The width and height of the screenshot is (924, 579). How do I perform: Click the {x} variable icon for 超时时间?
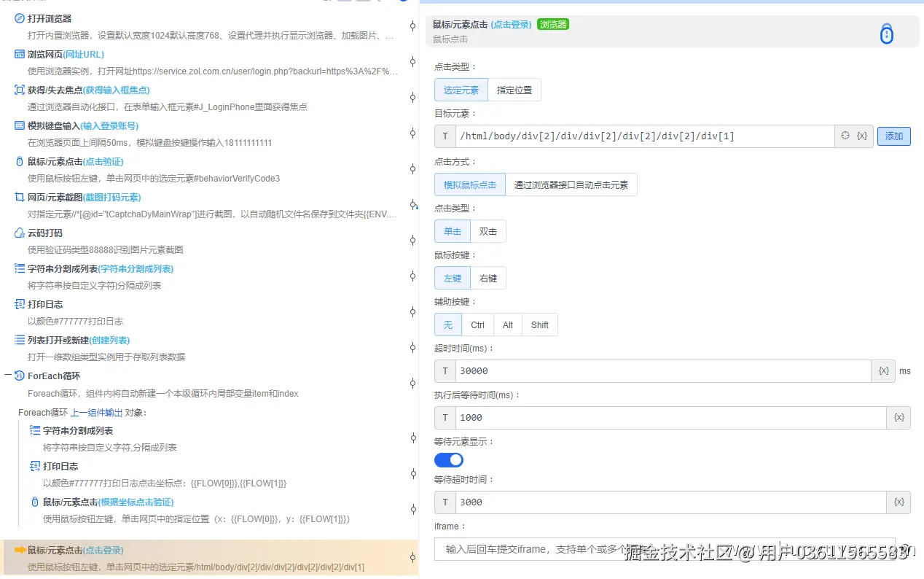(884, 370)
